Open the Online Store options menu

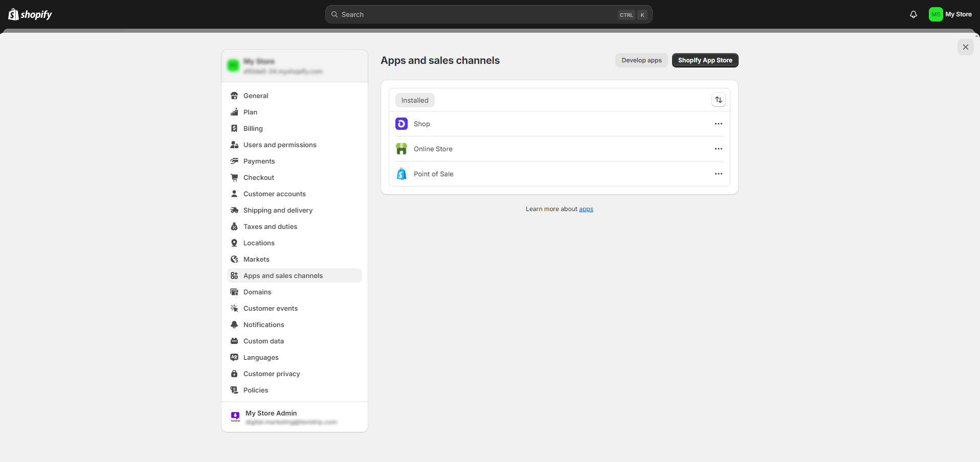[718, 148]
